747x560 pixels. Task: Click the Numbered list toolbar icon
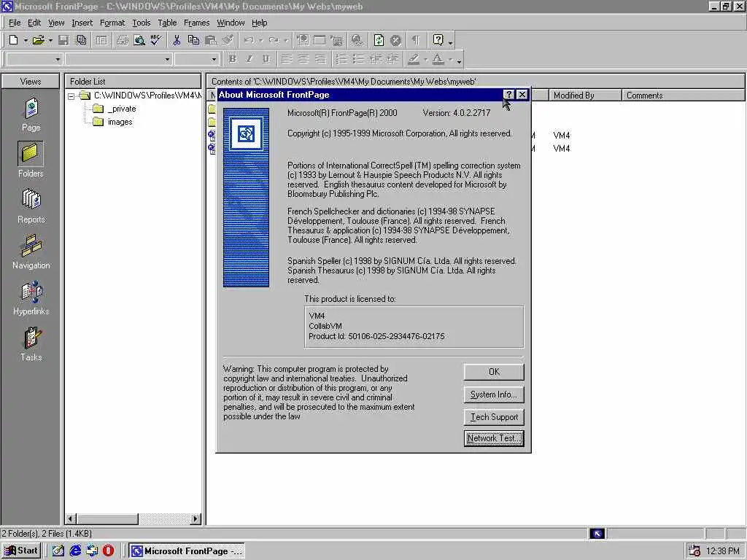(341, 59)
